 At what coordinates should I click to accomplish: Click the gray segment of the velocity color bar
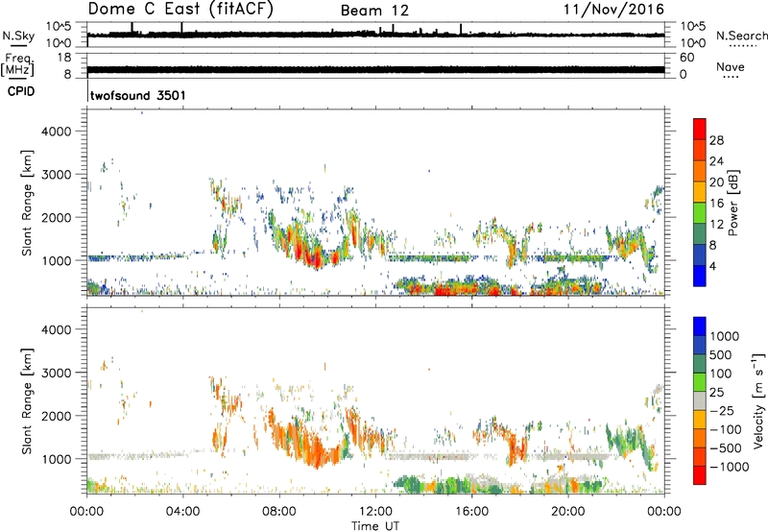[700, 400]
